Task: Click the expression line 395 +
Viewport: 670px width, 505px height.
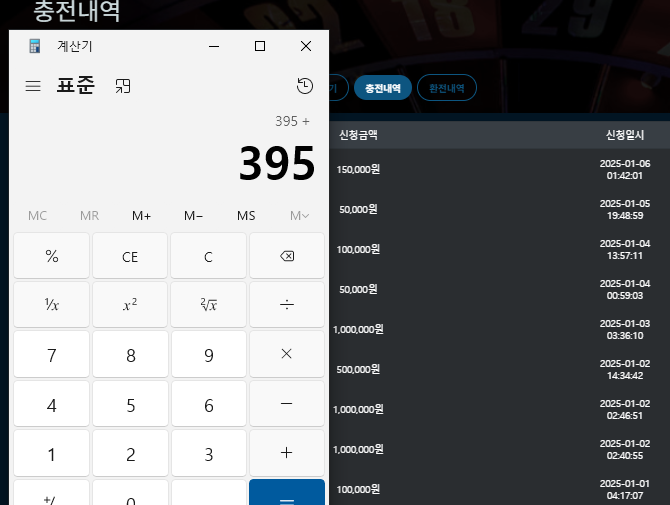Action: coord(292,121)
